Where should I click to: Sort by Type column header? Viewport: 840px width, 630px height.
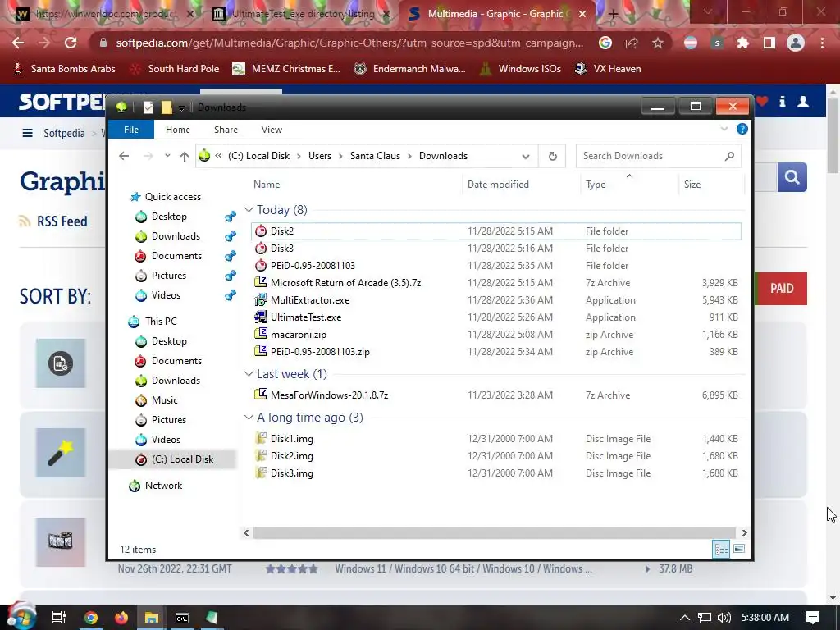(629, 185)
